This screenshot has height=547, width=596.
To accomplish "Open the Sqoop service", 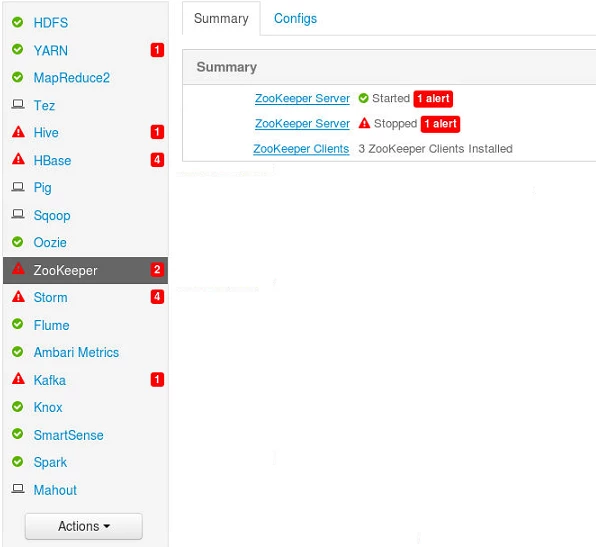I will (52, 216).
